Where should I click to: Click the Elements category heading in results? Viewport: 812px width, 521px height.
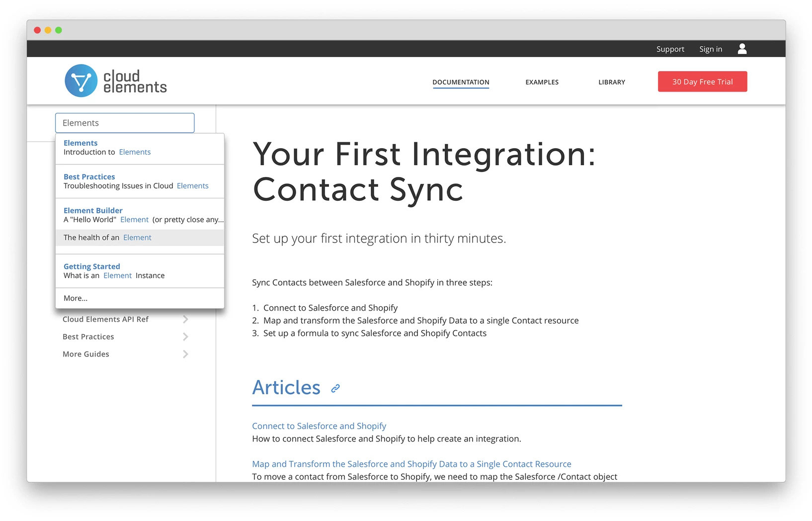pyautogui.click(x=81, y=143)
